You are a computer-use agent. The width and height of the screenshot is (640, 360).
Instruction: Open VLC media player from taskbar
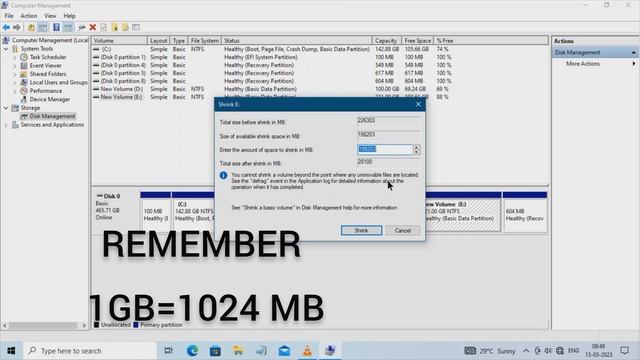(307, 351)
